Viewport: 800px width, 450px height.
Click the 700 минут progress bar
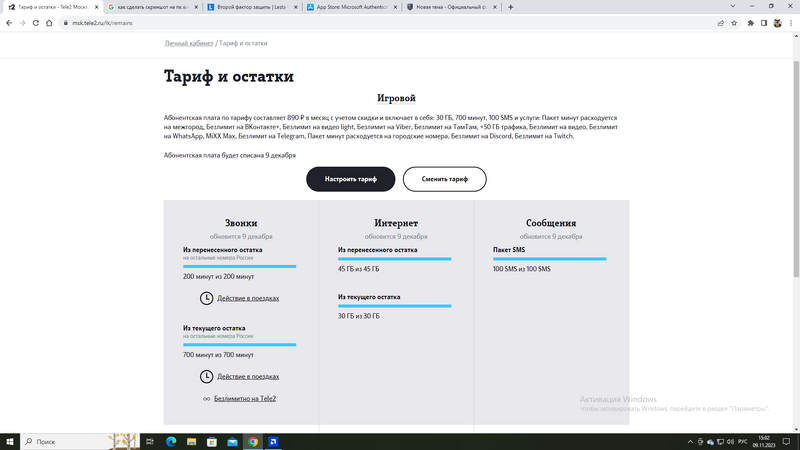click(239, 345)
